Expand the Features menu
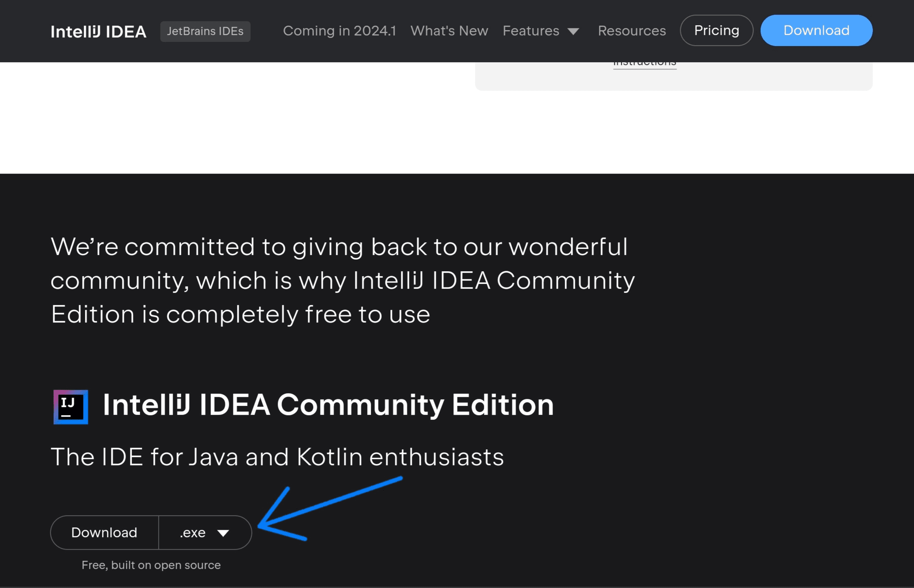The image size is (914, 588). coord(541,31)
